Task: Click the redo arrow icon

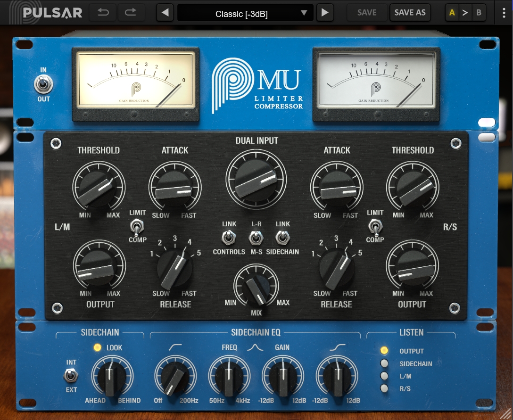Action: tap(130, 12)
